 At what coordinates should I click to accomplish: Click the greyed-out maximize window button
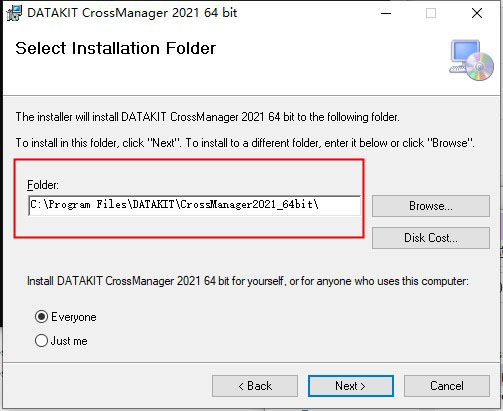[x=431, y=13]
